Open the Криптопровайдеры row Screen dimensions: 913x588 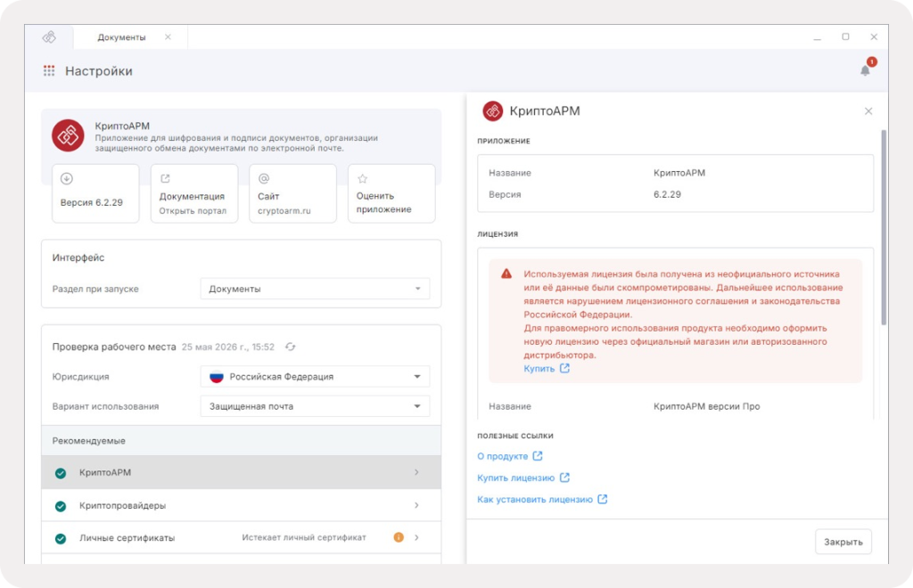(241, 505)
